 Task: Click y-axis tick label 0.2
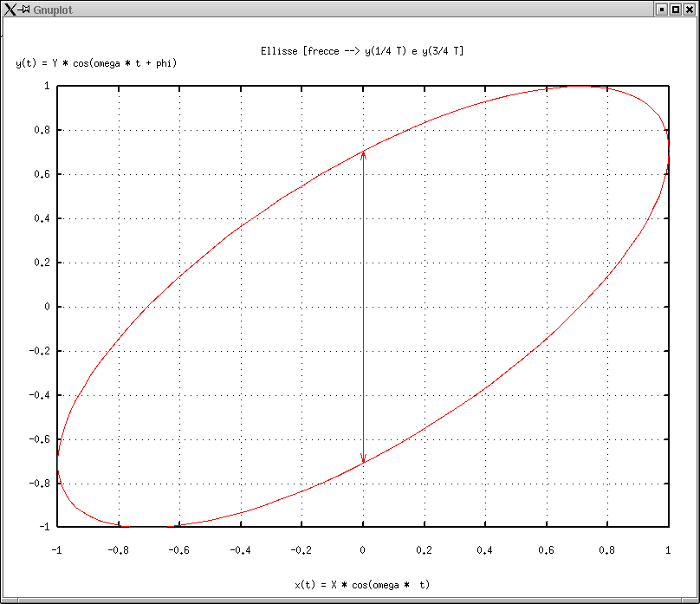click(42, 263)
